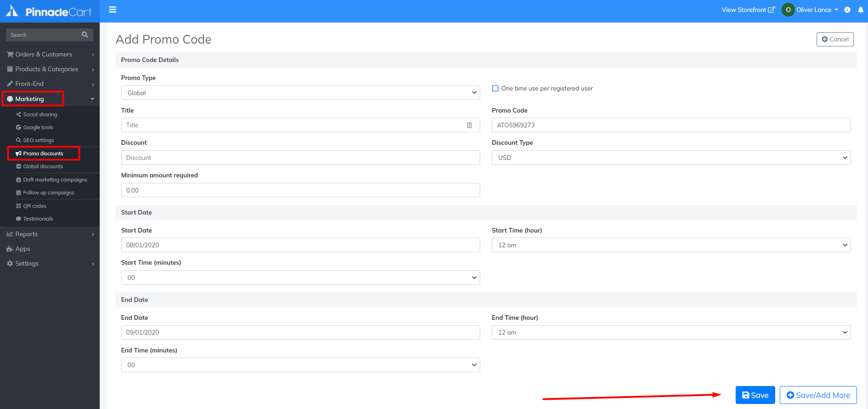This screenshot has height=409, width=868.
Task: Click the Oliver Lance user avatar
Action: pyautogui.click(x=788, y=10)
